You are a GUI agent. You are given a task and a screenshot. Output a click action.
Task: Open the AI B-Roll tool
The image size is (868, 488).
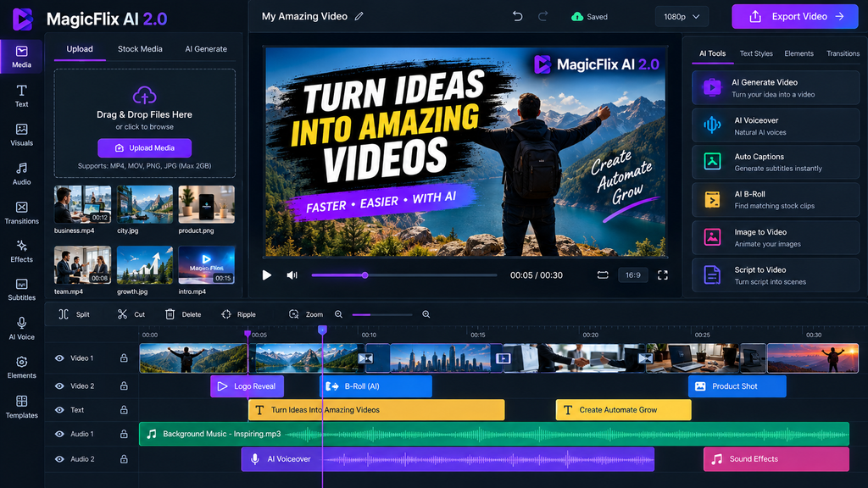coord(776,200)
